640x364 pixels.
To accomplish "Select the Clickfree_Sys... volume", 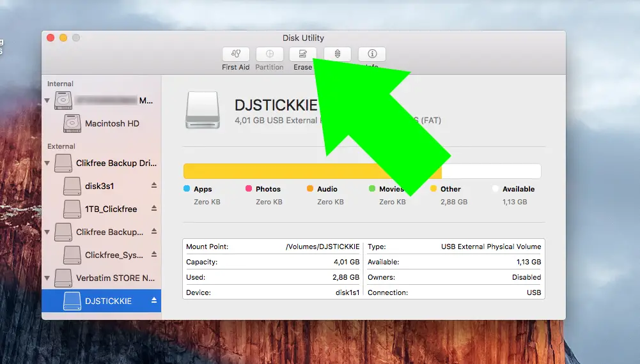I will point(101,255).
